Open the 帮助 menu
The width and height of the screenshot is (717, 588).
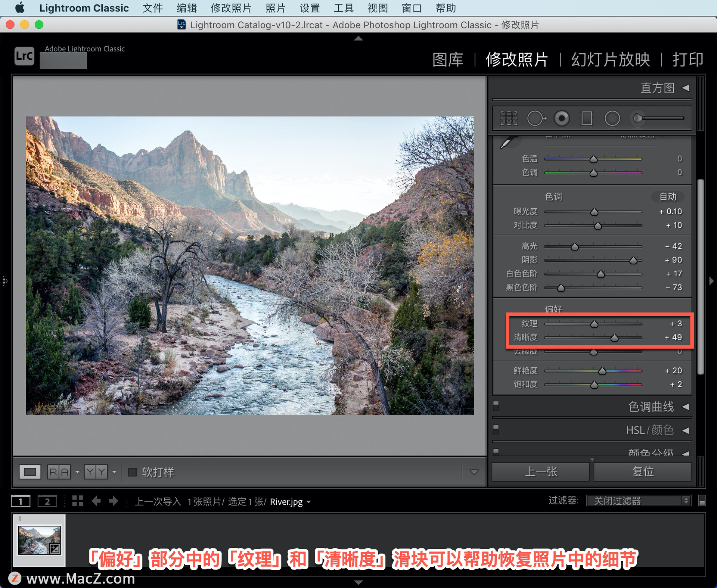point(446,8)
